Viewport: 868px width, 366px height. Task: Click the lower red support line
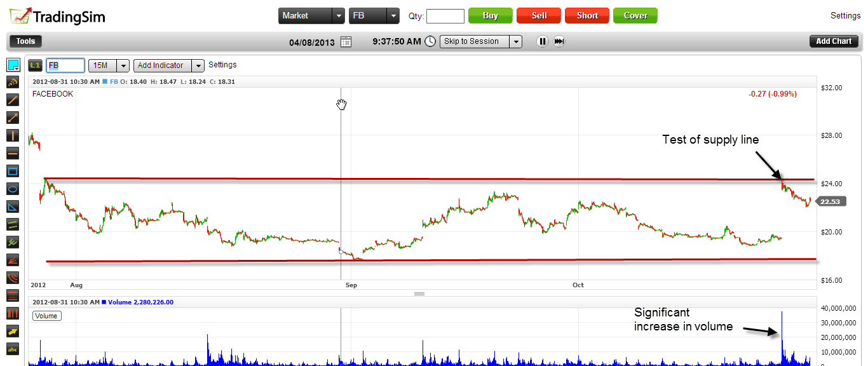click(x=431, y=261)
